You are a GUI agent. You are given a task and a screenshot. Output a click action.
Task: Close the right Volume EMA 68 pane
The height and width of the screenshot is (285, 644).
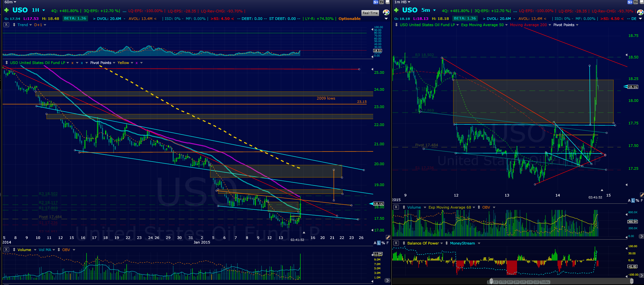point(396,207)
